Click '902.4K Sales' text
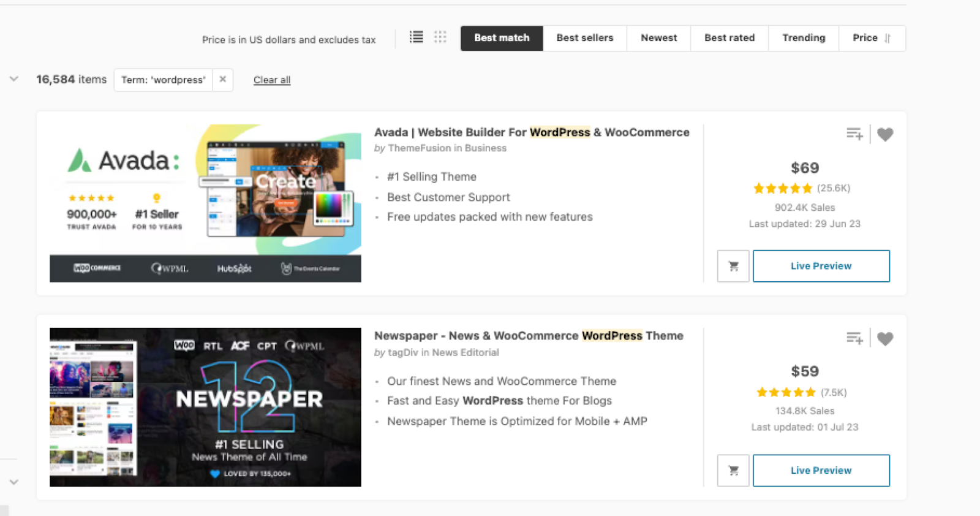980x516 pixels. coord(805,208)
